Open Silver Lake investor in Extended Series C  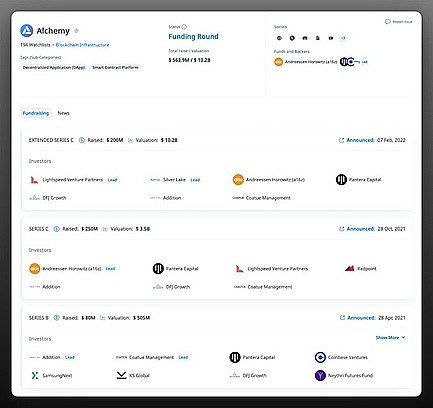[x=168, y=180]
